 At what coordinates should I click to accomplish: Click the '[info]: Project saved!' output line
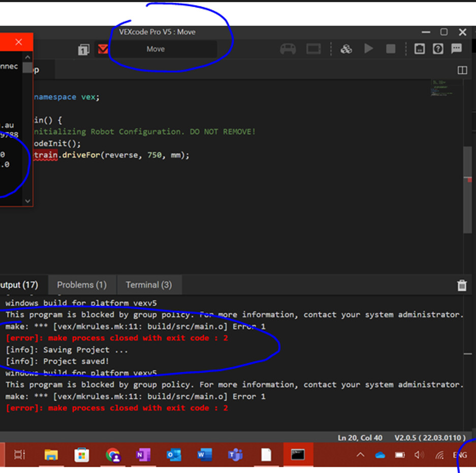pyautogui.click(x=57, y=361)
